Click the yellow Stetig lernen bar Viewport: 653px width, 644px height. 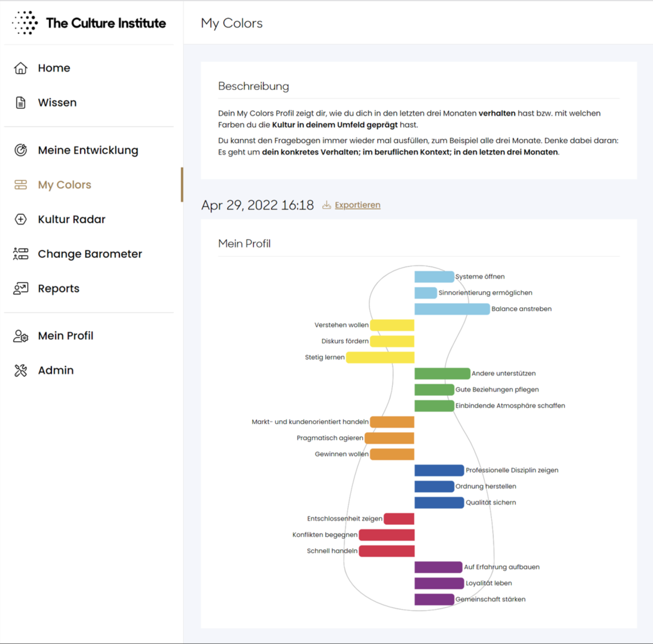click(x=380, y=357)
